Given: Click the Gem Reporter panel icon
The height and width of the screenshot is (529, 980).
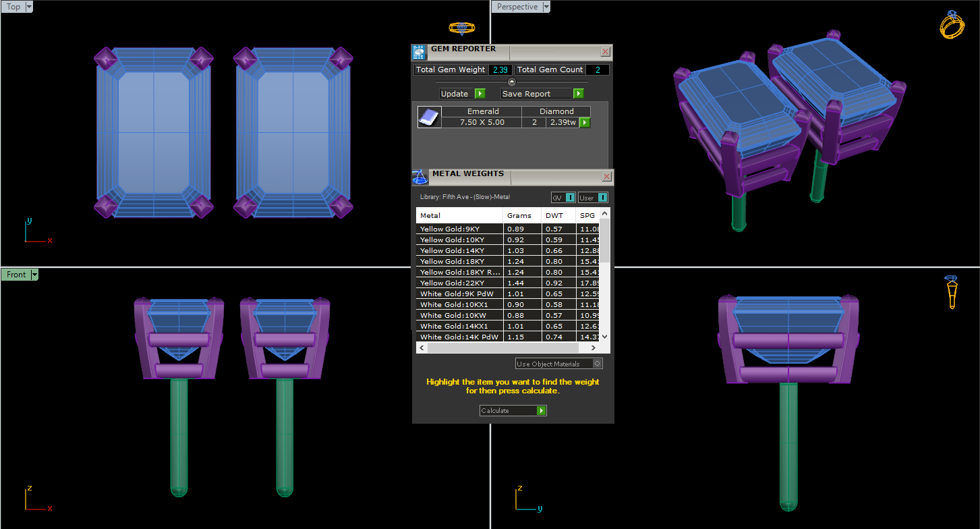Looking at the screenshot, I should pos(419,52).
